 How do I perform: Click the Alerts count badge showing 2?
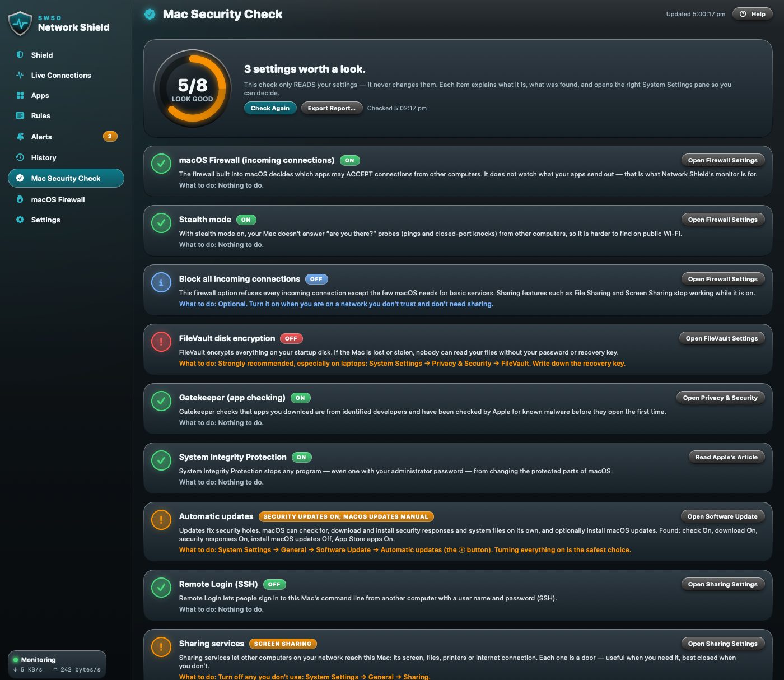click(110, 136)
